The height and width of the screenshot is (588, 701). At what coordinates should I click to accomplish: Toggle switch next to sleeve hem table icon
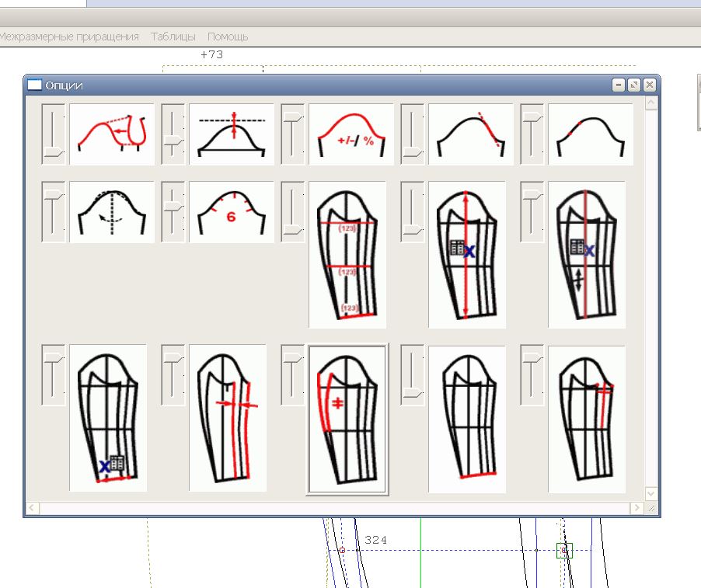[53, 375]
